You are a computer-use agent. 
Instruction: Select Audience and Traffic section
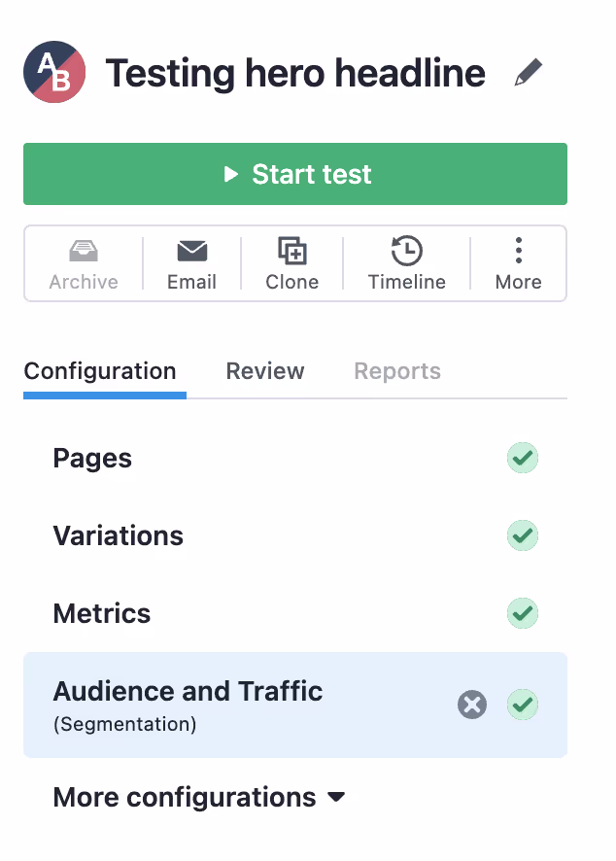295,706
